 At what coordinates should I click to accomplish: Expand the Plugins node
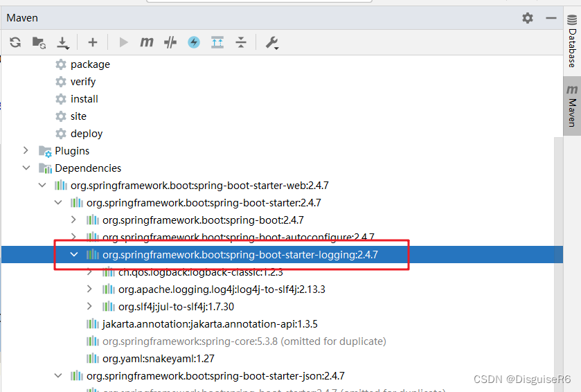26,150
